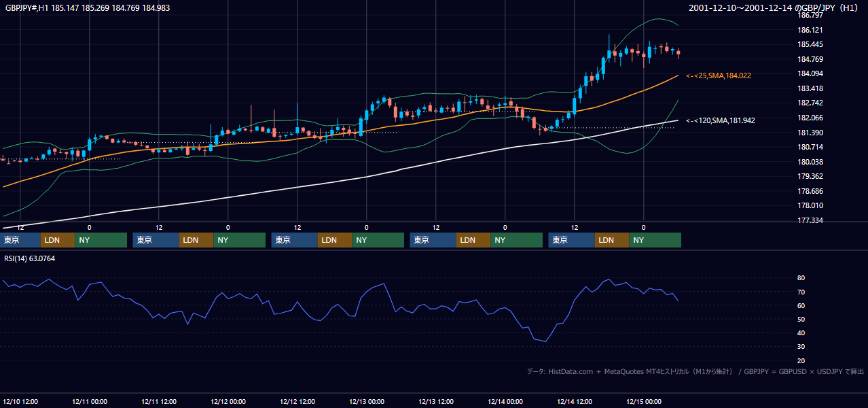The image size is (868, 408).
Task: Click the 12/11 12:00 time label
Action: point(159,401)
